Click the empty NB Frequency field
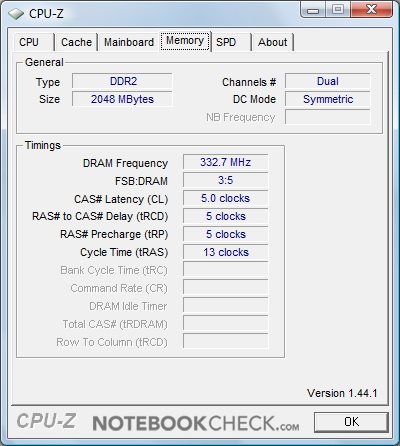Image resolution: width=400 pixels, height=446 pixels. [x=328, y=117]
